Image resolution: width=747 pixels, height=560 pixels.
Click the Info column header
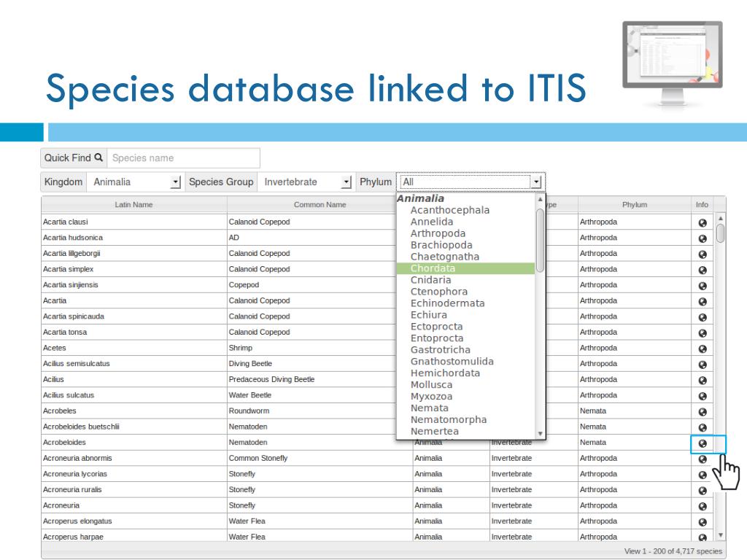click(x=702, y=204)
